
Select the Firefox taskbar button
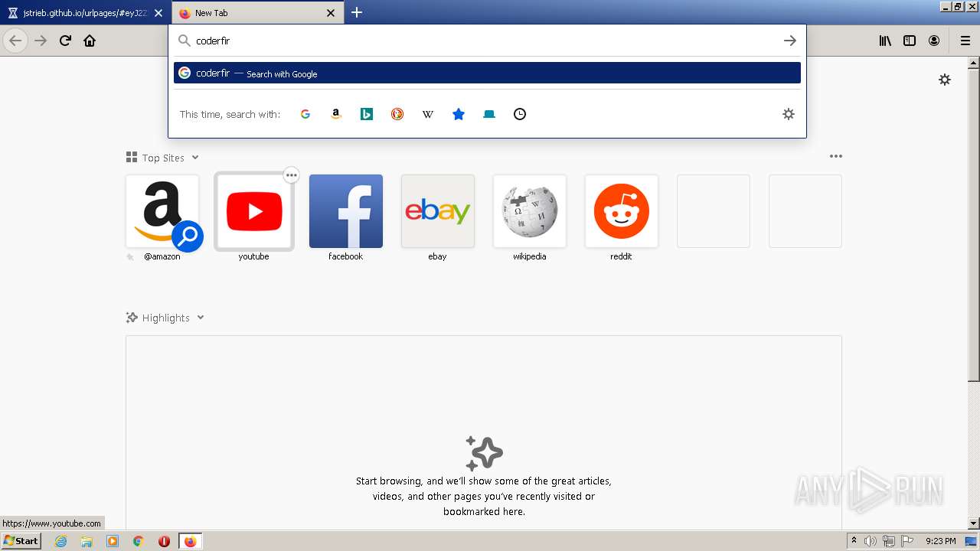tap(190, 541)
